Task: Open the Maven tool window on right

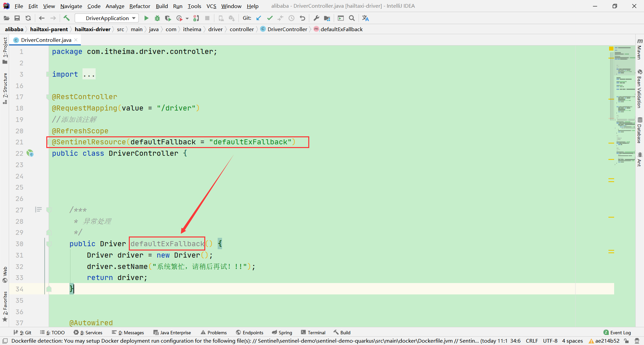Action: pyautogui.click(x=640, y=49)
